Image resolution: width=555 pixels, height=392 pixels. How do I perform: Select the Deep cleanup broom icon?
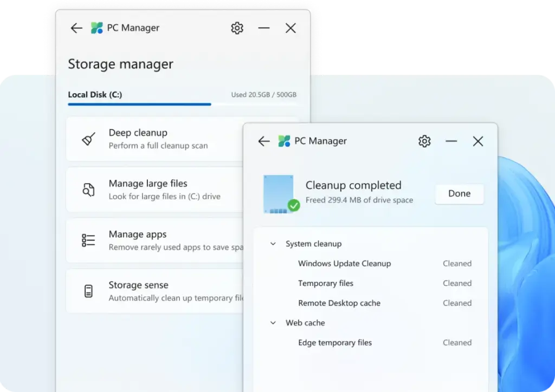(x=88, y=139)
